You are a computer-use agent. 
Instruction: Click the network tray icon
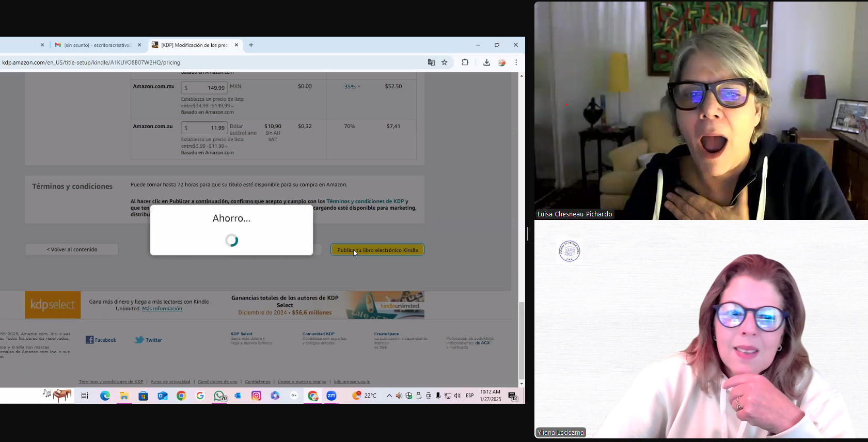[x=448, y=396]
